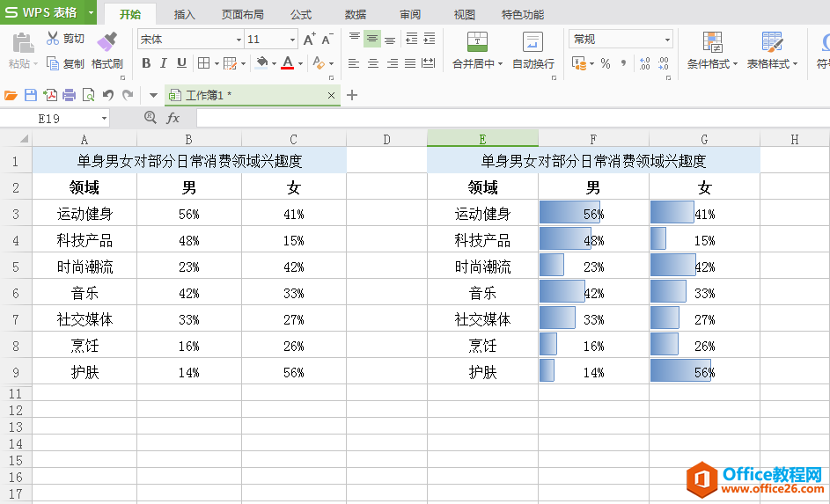
Task: Click Merge and Center (合并居中) icon
Action: coord(477,41)
